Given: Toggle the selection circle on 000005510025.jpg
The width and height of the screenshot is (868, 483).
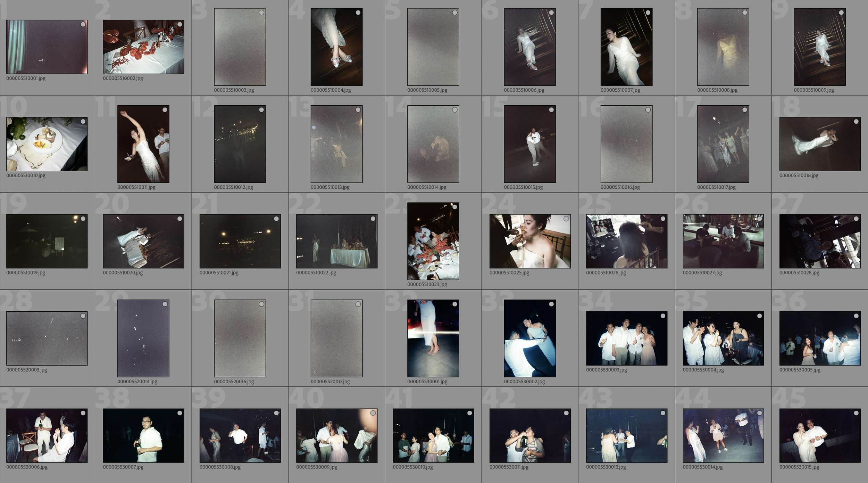Looking at the screenshot, I should coord(566,219).
